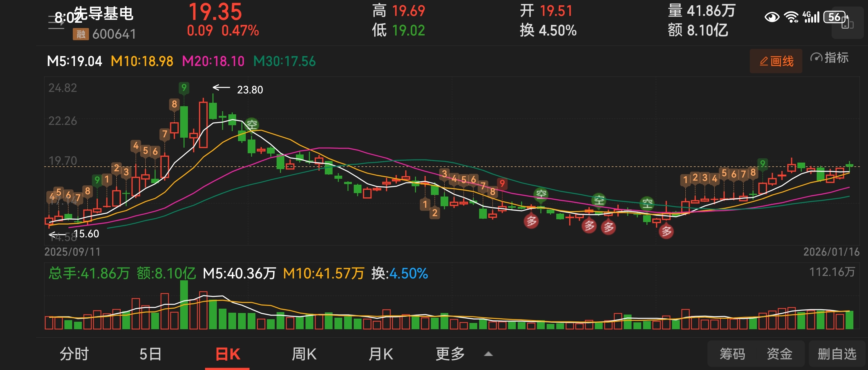
Task: Select the 5日 five-day tab
Action: click(150, 354)
